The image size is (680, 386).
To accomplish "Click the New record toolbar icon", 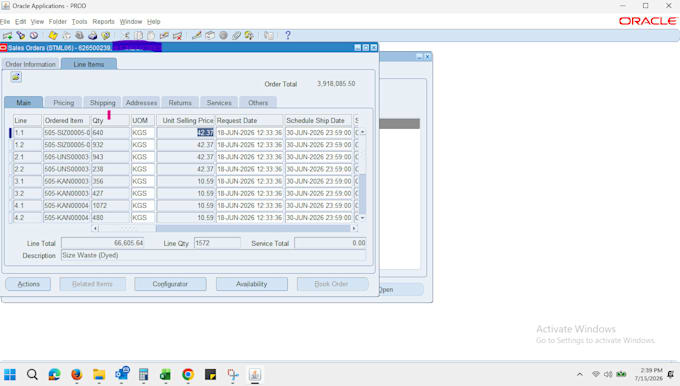I will 7,36.
